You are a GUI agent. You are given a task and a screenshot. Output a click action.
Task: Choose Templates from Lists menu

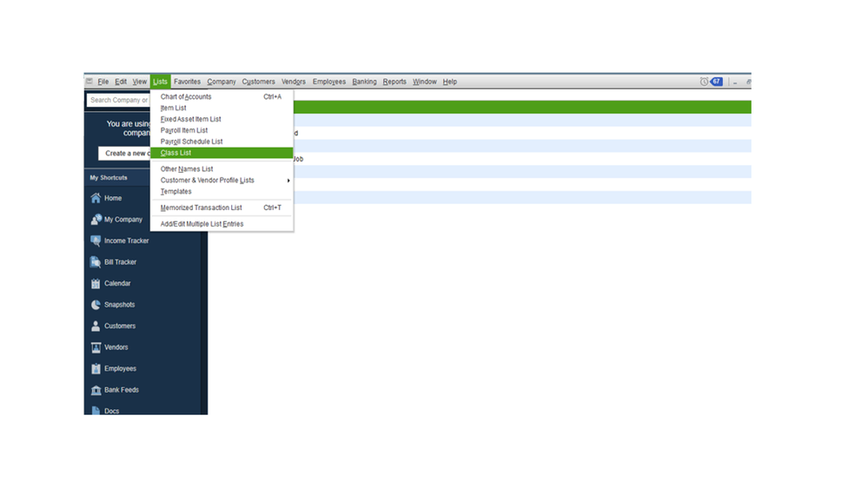pos(222,191)
